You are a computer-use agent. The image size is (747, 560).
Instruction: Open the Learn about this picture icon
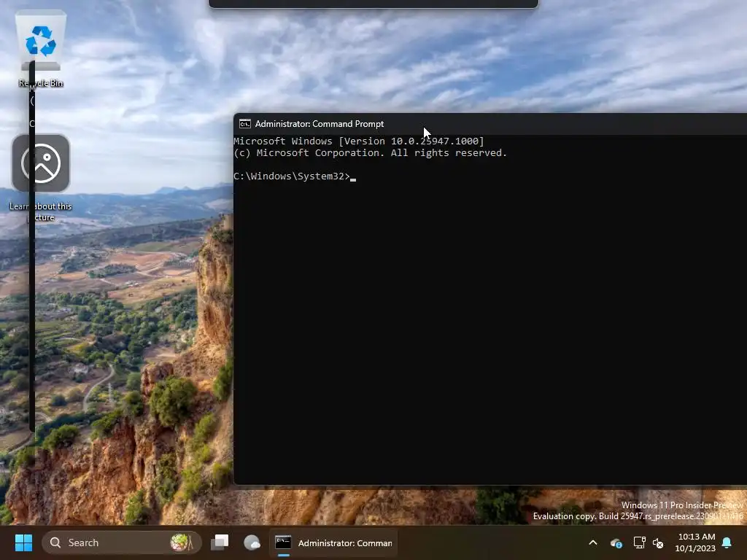click(41, 178)
